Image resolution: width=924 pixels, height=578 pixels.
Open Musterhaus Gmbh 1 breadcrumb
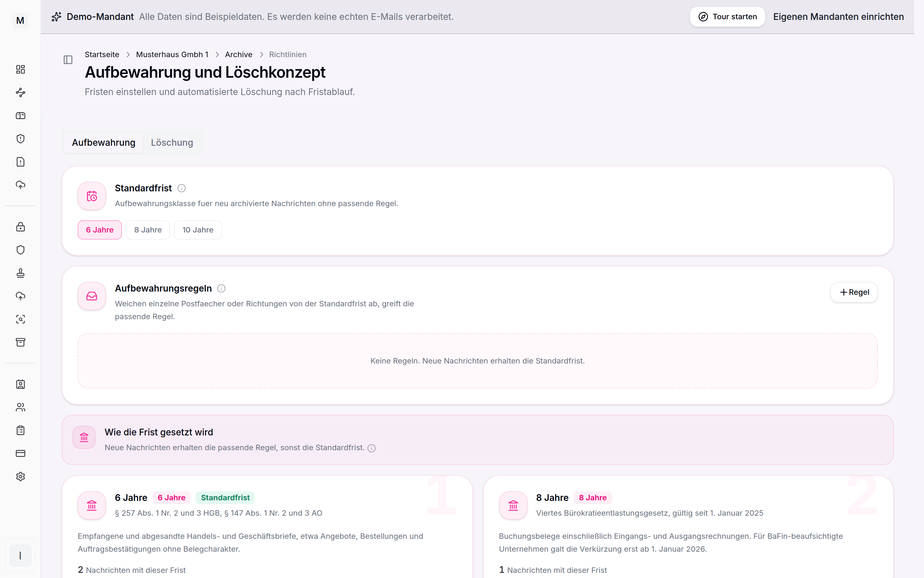[172, 55]
